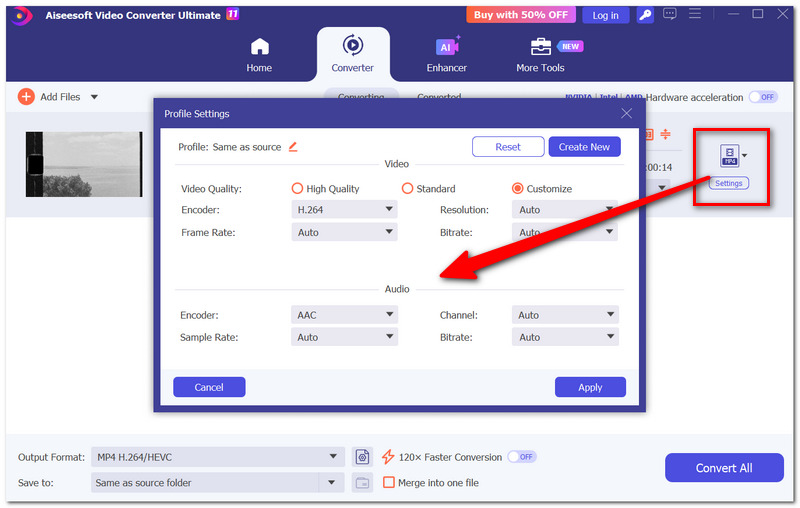The width and height of the screenshot is (800, 508).
Task: Click Cancel in Profile Settings
Action: [x=209, y=387]
